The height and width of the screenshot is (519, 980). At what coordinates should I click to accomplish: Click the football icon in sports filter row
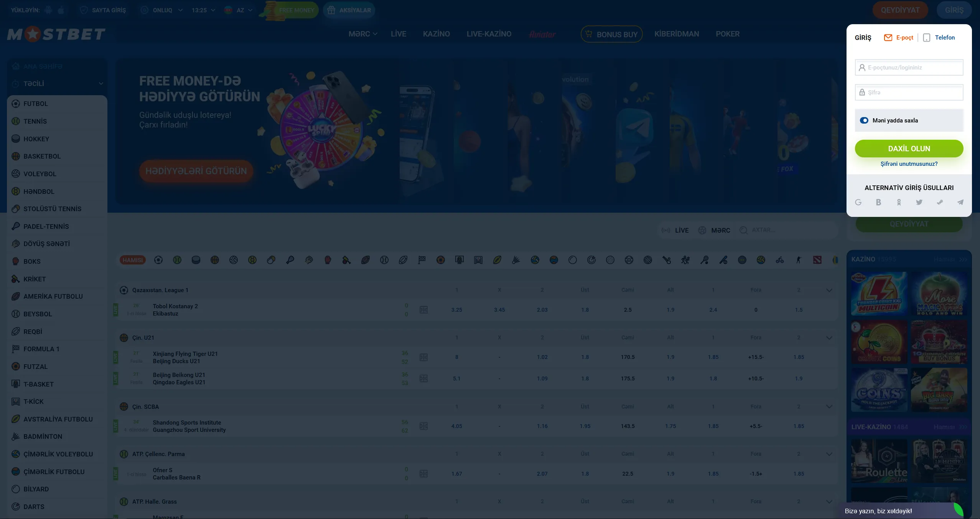pos(158,260)
